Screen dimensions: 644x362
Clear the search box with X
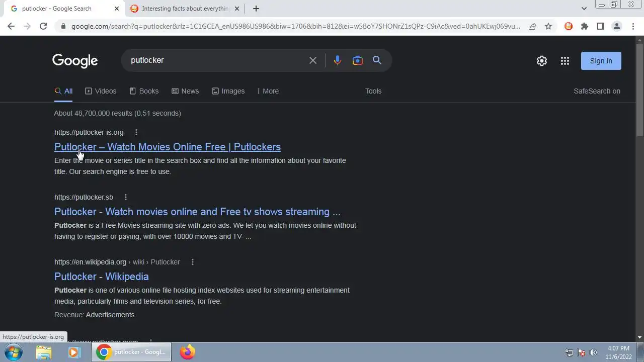coord(313,60)
